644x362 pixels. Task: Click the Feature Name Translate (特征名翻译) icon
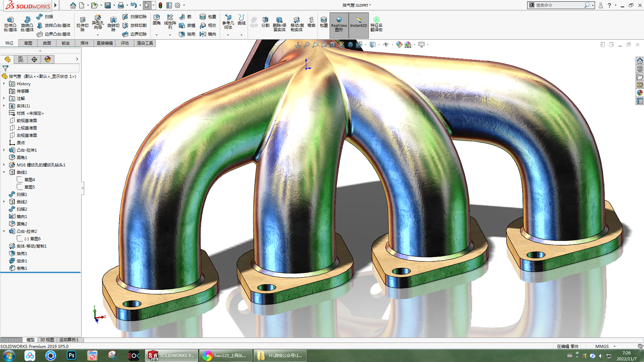[x=377, y=24]
